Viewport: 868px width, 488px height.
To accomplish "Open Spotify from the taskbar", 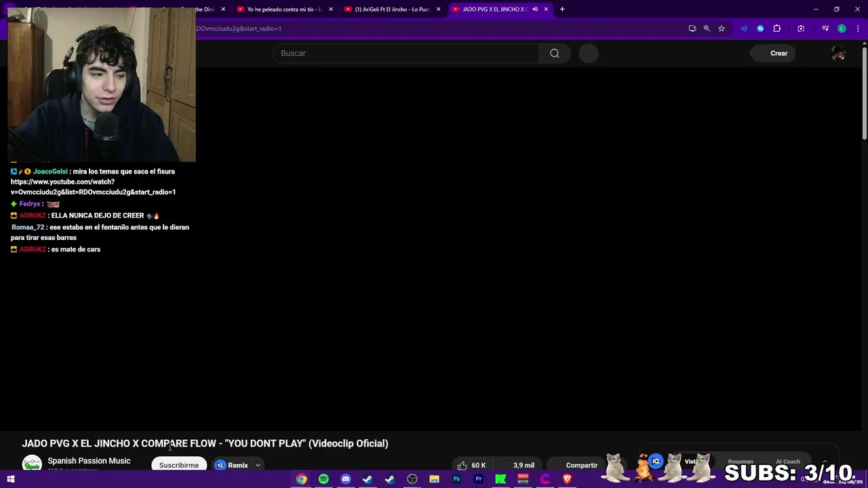I will (x=323, y=479).
